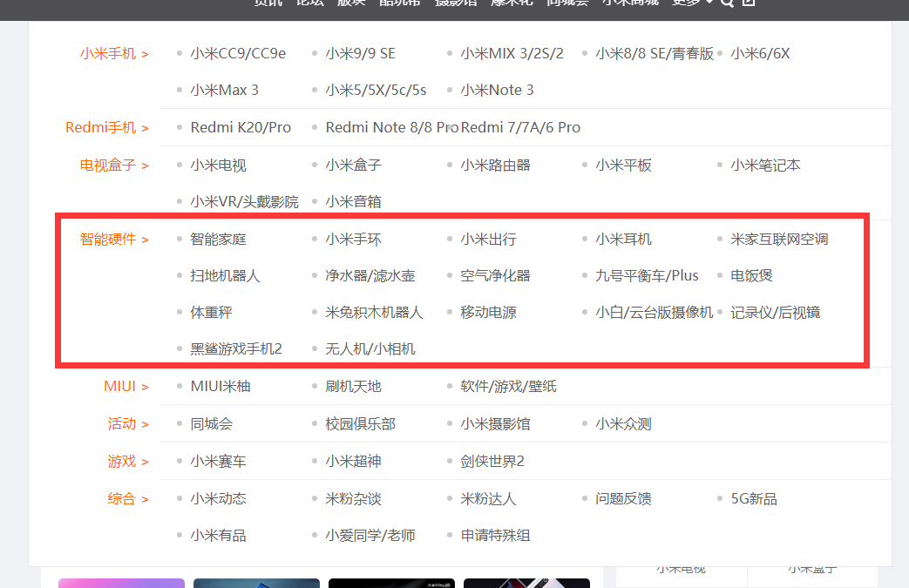Open Redmi K20/Pro board
This screenshot has height=588, width=909.
click(x=241, y=127)
